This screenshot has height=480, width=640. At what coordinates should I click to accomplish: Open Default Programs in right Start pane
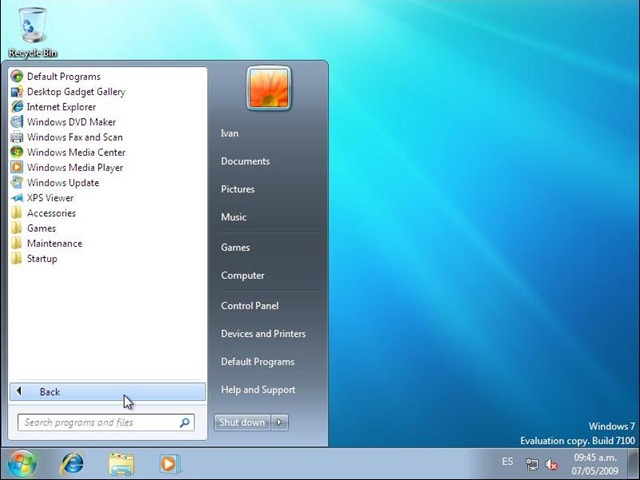pyautogui.click(x=258, y=362)
